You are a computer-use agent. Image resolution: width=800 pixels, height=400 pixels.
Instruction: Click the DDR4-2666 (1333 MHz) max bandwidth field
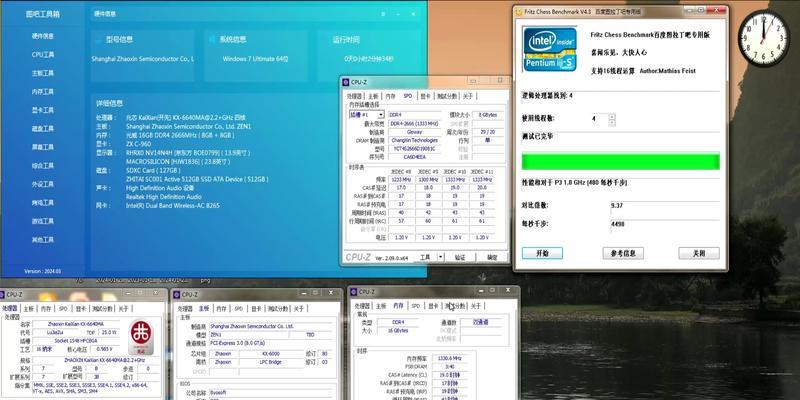(414, 123)
